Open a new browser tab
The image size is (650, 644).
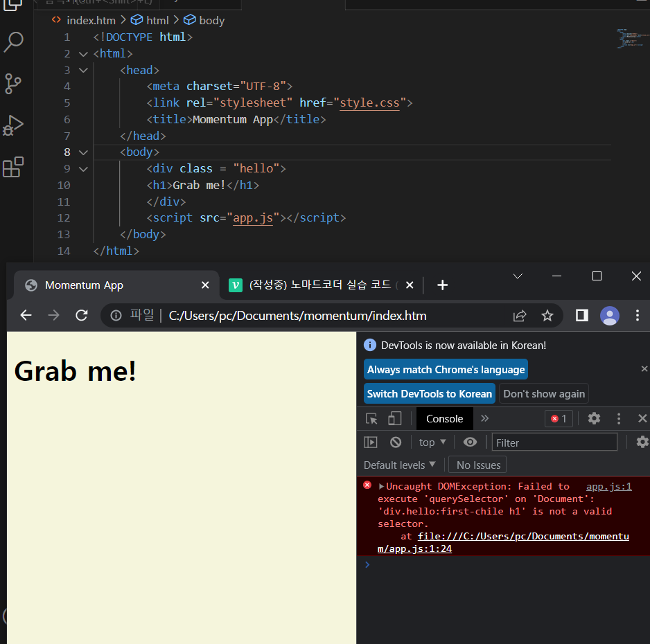point(442,285)
